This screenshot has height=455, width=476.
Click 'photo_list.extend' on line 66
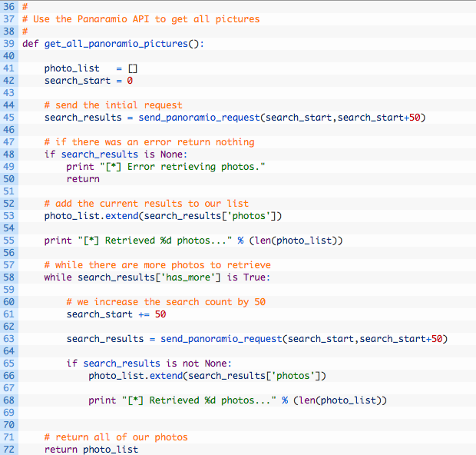click(x=136, y=376)
